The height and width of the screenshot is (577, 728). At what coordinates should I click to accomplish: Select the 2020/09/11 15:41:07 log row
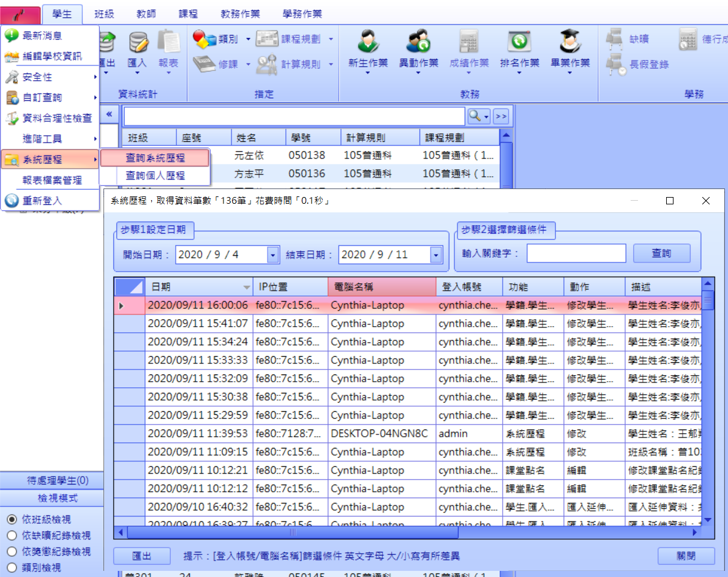tap(408, 323)
